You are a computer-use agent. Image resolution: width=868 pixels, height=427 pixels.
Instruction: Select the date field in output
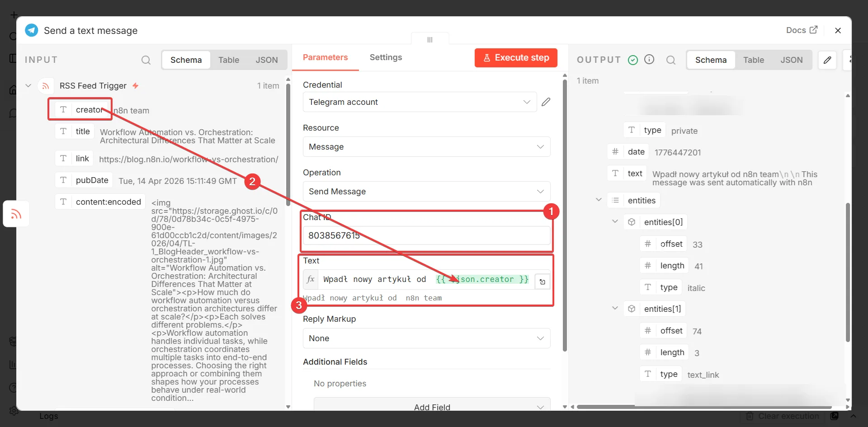click(628, 152)
